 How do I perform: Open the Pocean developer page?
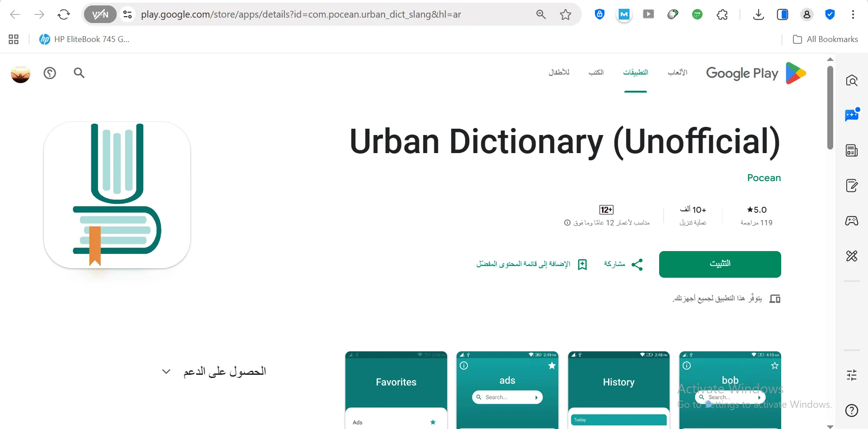coord(764,177)
